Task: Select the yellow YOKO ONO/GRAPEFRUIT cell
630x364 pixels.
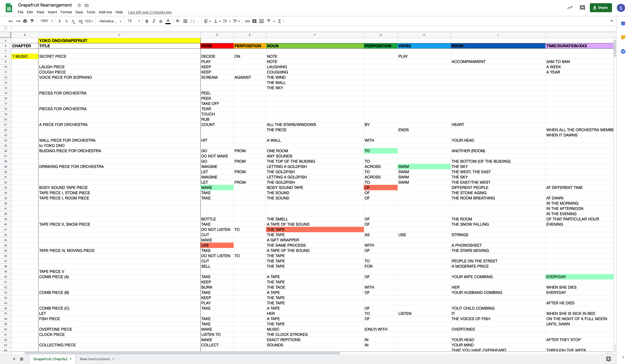Action: [119, 41]
